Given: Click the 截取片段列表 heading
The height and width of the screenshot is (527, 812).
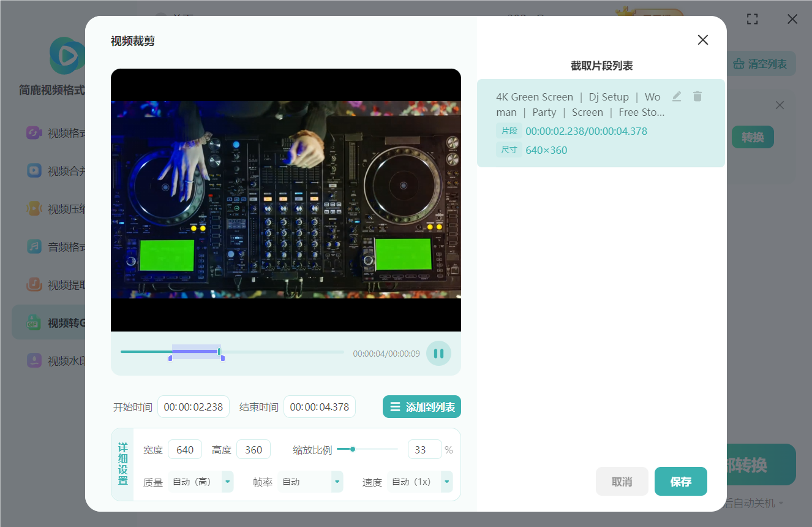Looking at the screenshot, I should point(601,66).
